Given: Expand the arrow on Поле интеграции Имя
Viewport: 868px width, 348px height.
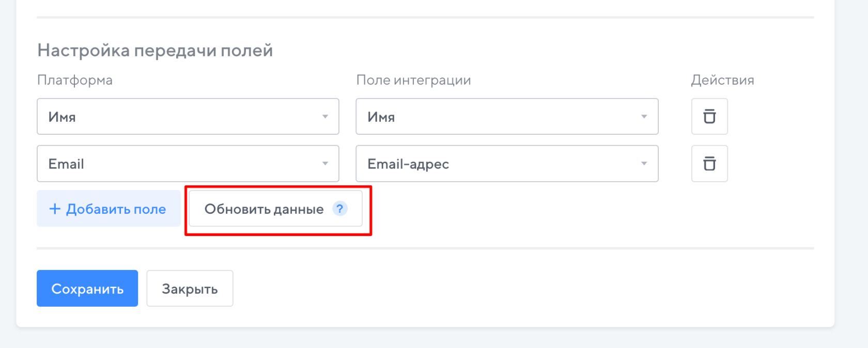Looking at the screenshot, I should tap(644, 117).
